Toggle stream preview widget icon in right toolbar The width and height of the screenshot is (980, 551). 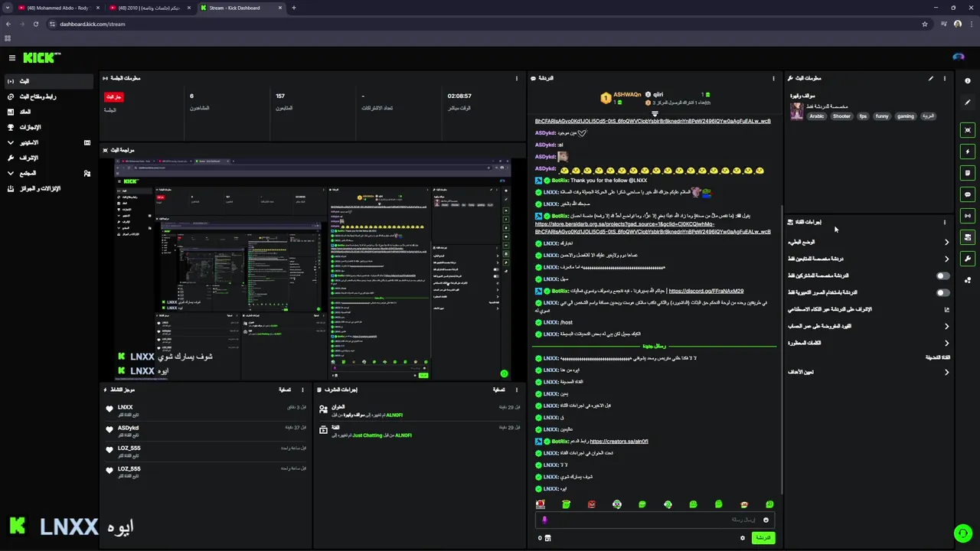coord(968,130)
